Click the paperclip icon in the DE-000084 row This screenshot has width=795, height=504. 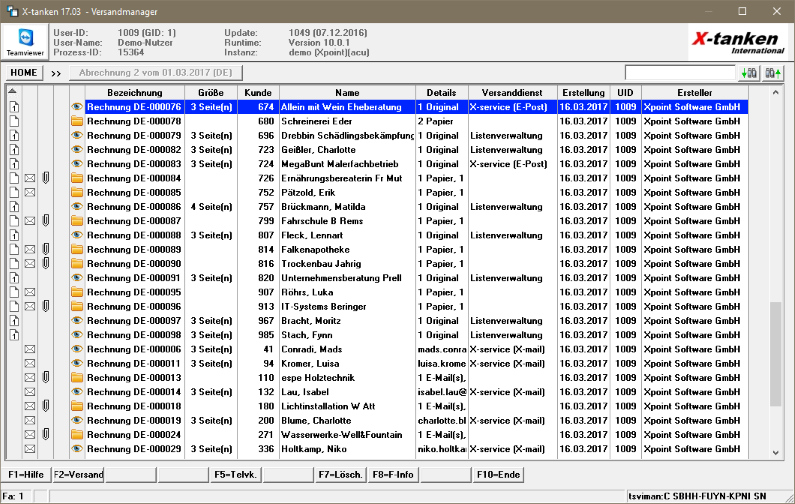pos(46,178)
